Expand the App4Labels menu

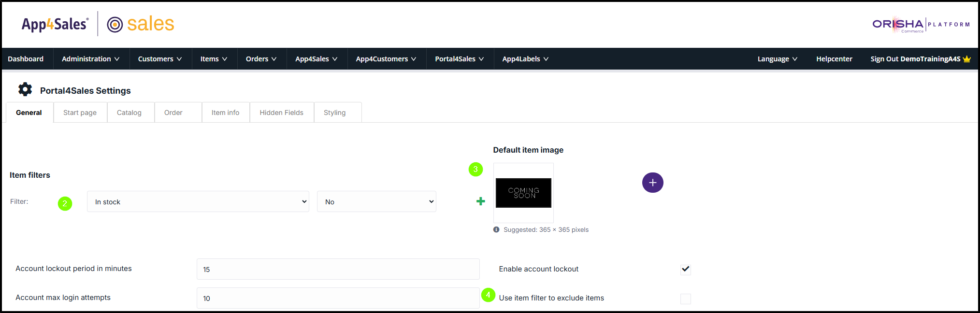tap(525, 59)
